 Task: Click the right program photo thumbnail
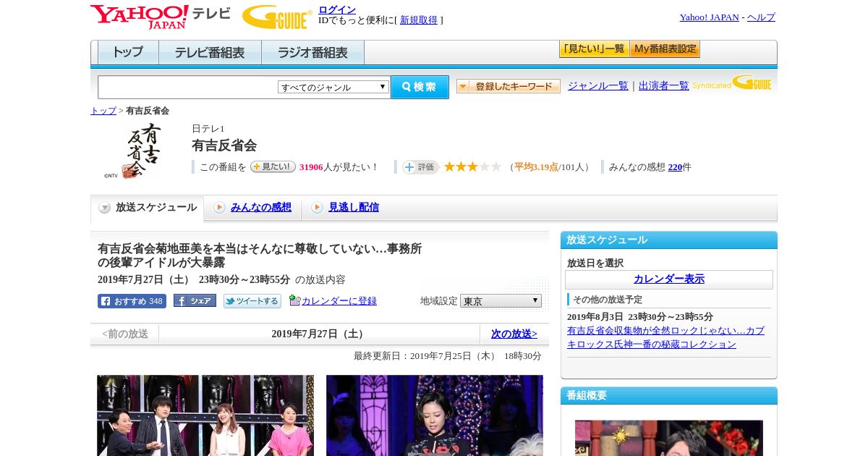[435, 415]
